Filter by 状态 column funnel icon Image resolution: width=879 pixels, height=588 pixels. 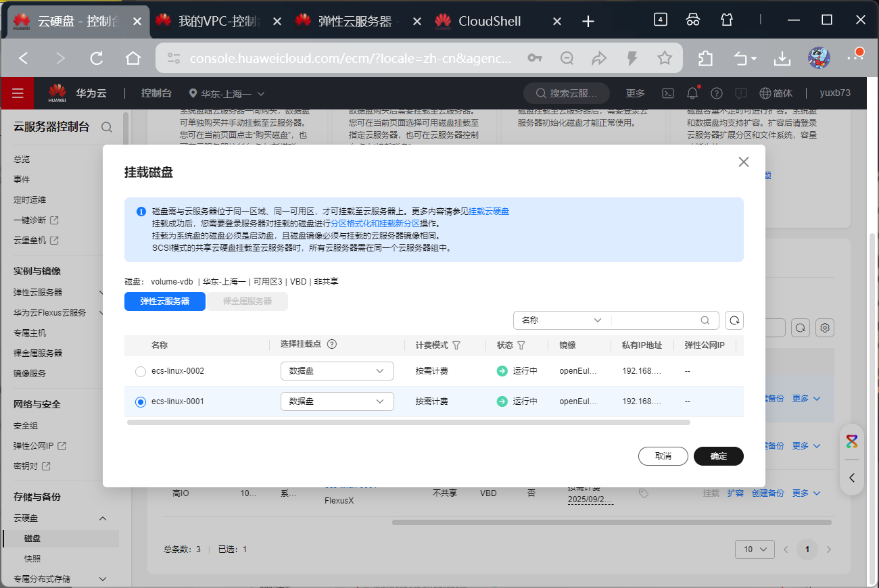point(521,345)
